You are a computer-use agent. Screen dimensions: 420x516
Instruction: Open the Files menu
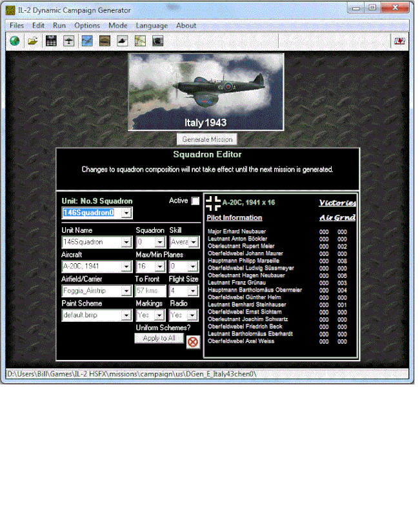17,26
